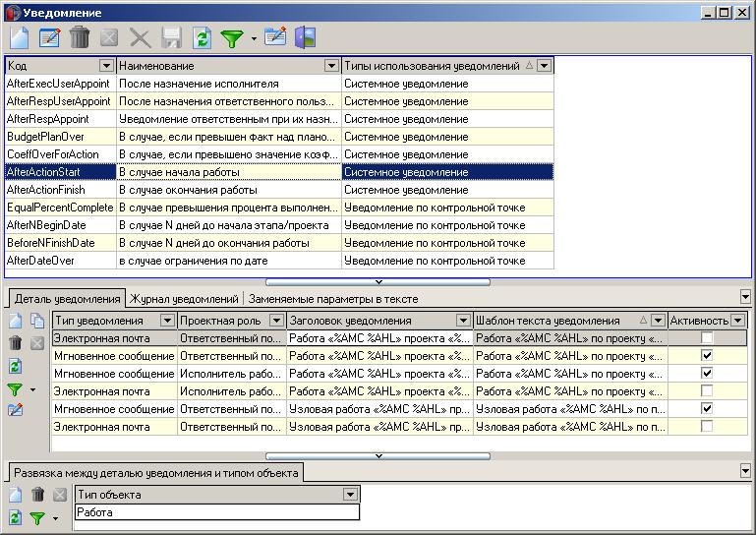Viewport: 756px width, 535px height.
Task: Click the grey X box icon in the detail panel
Action: 37,343
